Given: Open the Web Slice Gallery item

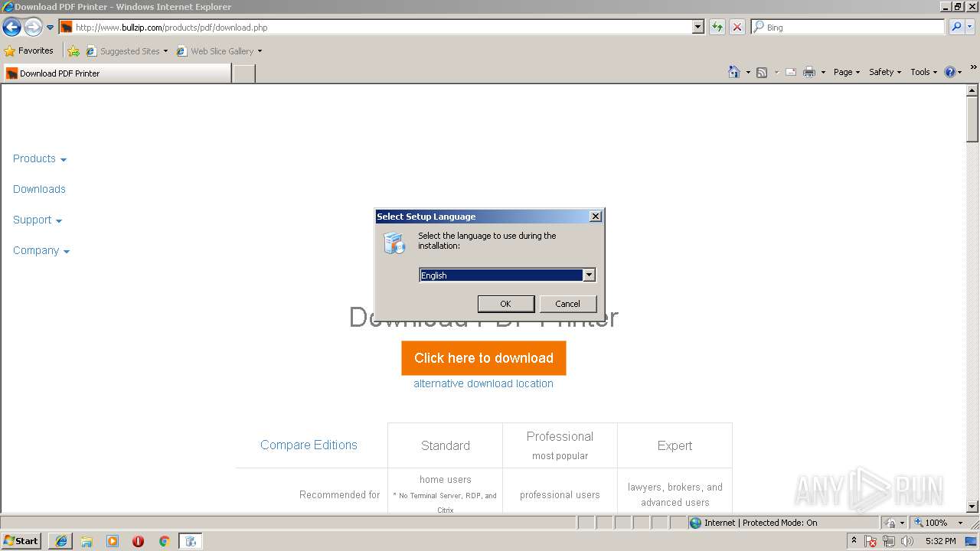Looking at the screenshot, I should coord(219,51).
